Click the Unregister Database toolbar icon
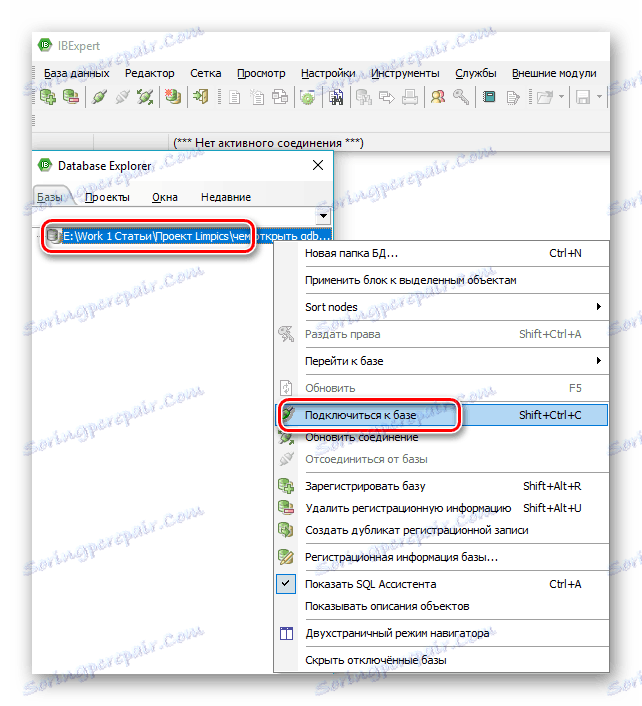This screenshot has height=706, width=642. pyautogui.click(x=70, y=97)
